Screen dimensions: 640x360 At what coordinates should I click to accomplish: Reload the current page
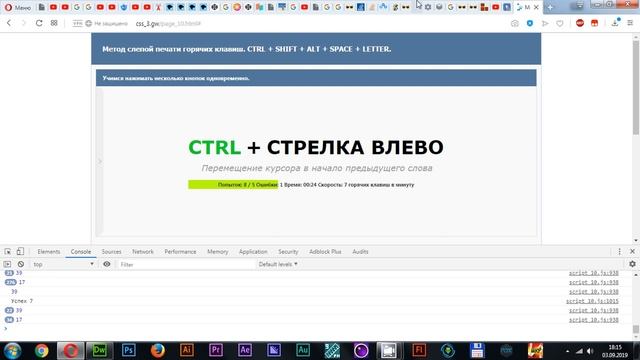click(39, 23)
